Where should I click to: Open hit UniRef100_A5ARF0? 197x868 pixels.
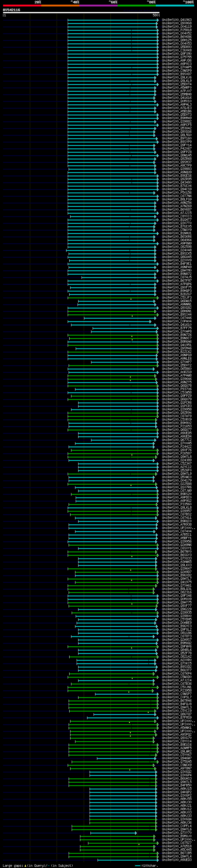point(177,88)
